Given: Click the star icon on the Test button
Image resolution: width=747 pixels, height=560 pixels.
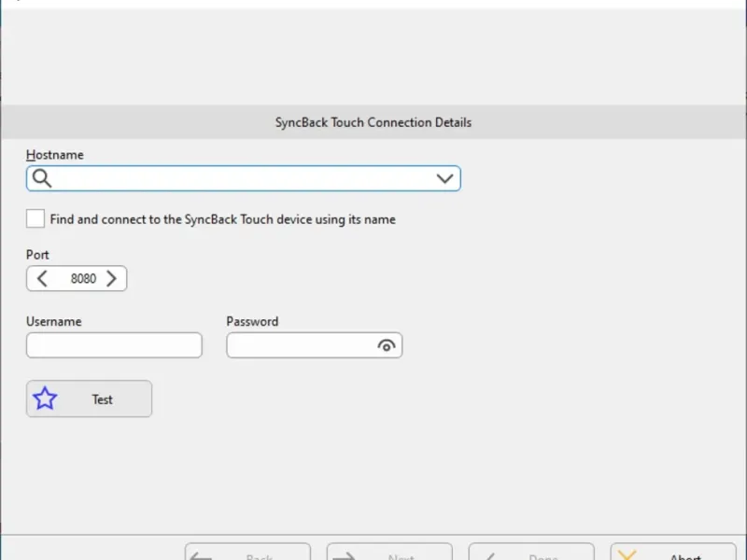Looking at the screenshot, I should coord(45,399).
